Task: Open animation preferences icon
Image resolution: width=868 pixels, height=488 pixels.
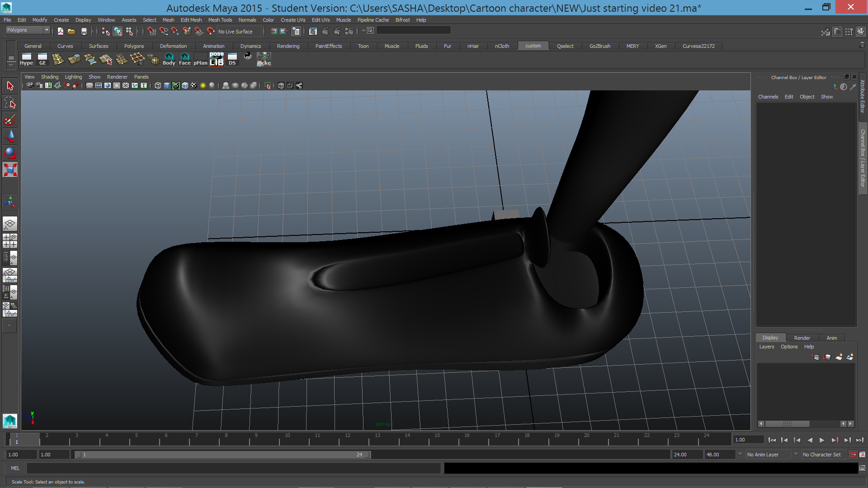Action: pos(863,455)
